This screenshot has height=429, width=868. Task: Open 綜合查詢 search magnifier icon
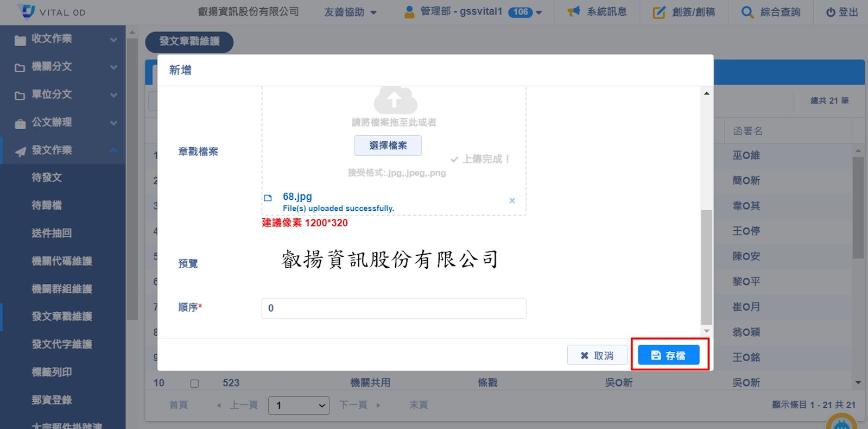click(x=747, y=12)
